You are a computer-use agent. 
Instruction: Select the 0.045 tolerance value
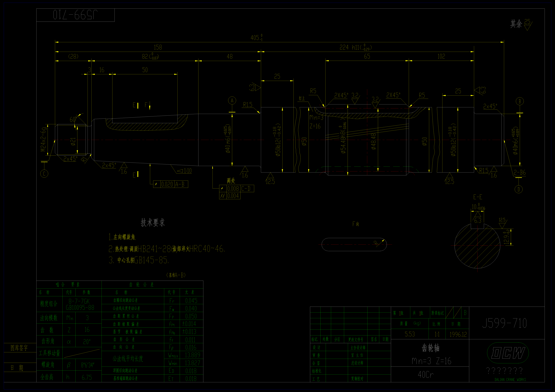pos(191,301)
